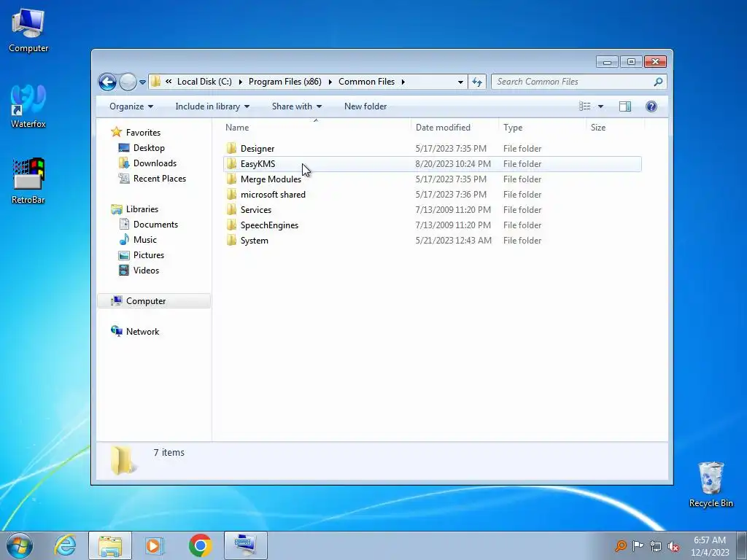This screenshot has height=560, width=747.
Task: Click the Change your view icon
Action: pyautogui.click(x=584, y=106)
